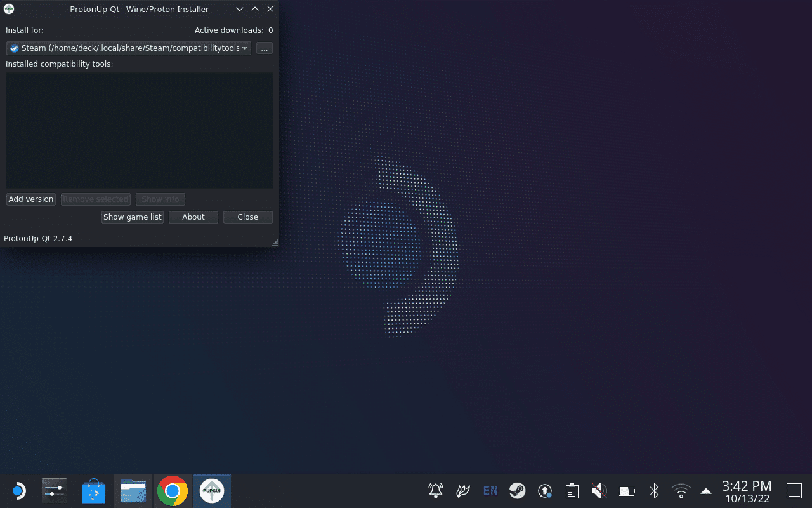Screen dimensions: 812x508
Task: Open the system updates tray icon
Action: pyautogui.click(x=545, y=491)
